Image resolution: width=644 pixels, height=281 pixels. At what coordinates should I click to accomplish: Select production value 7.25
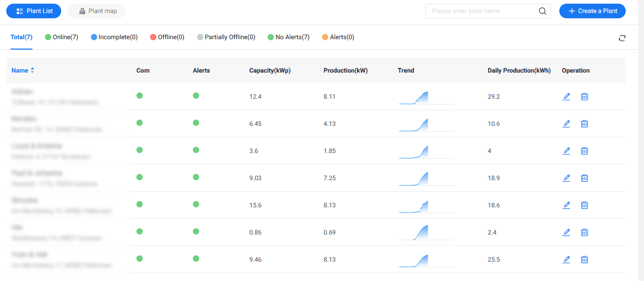[x=329, y=178]
